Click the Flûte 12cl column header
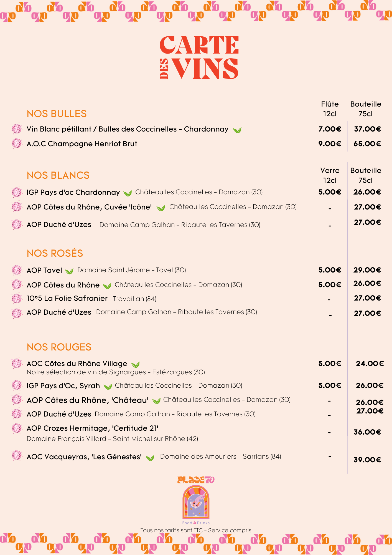 (330, 109)
